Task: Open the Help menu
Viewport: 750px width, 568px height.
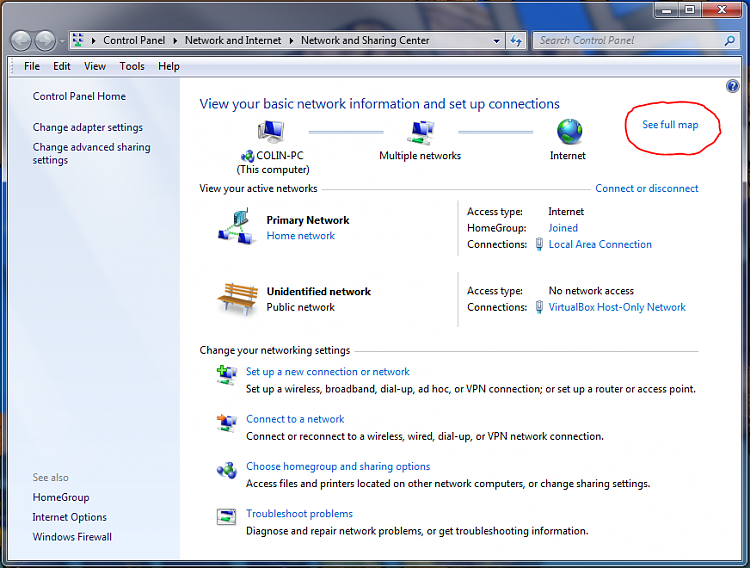Action: point(168,66)
